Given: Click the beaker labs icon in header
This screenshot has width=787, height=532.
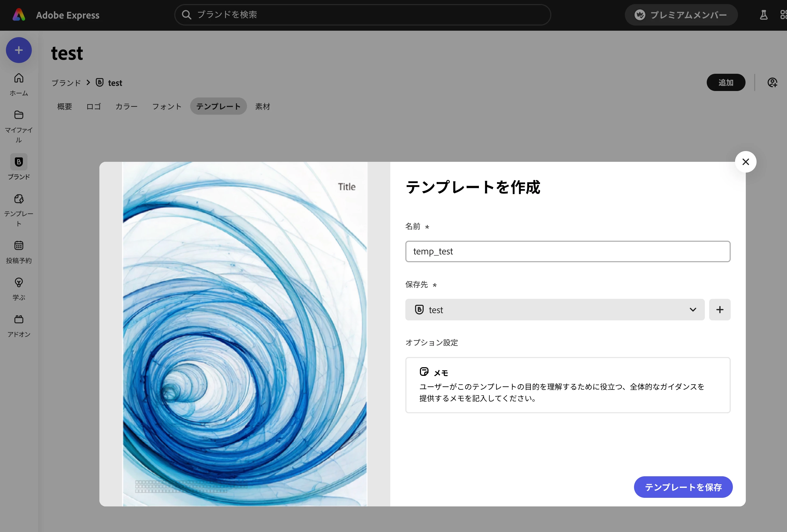Looking at the screenshot, I should point(764,15).
